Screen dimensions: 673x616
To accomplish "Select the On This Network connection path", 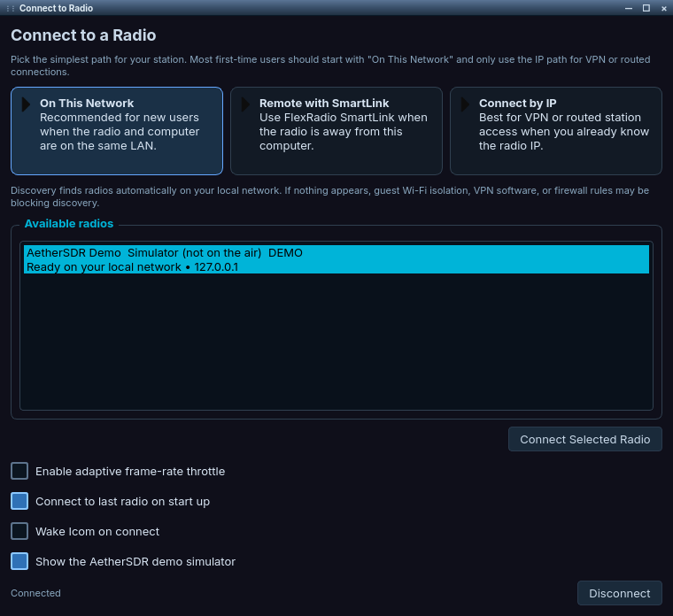I will coord(117,131).
